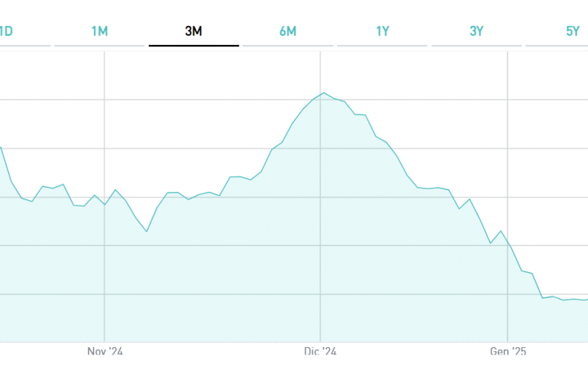Click the Nov '24 axis label
The image size is (588, 392).
(105, 352)
